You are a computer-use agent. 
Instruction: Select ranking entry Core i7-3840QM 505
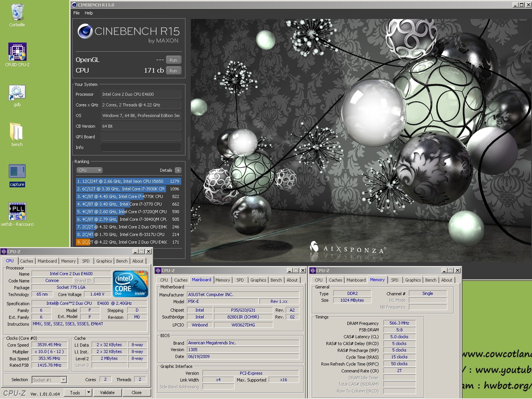click(128, 219)
